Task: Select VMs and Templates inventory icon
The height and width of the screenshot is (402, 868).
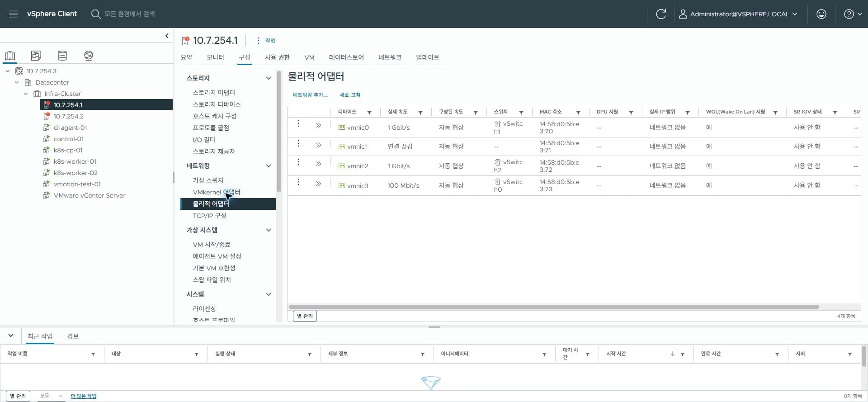Action: click(36, 56)
